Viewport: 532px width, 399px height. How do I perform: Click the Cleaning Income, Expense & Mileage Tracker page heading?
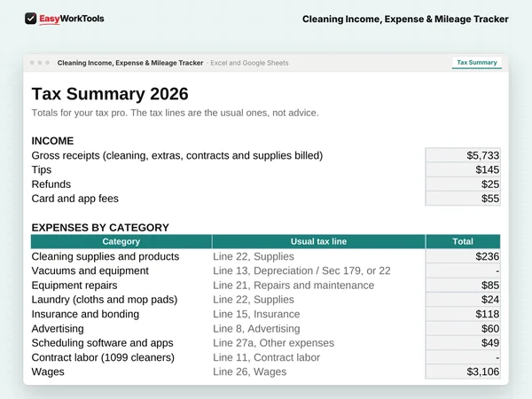[x=405, y=19]
